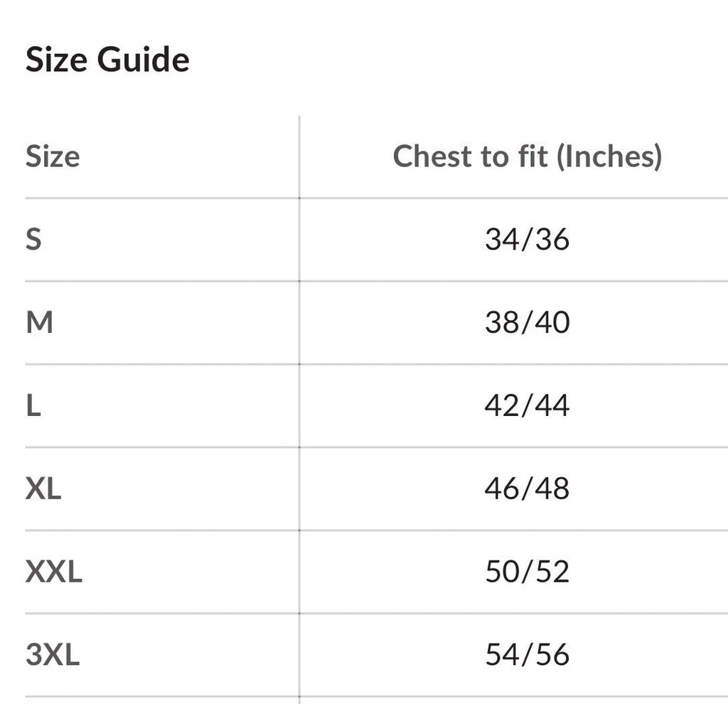
Task: Select the XXL size row label
Action: point(54,572)
